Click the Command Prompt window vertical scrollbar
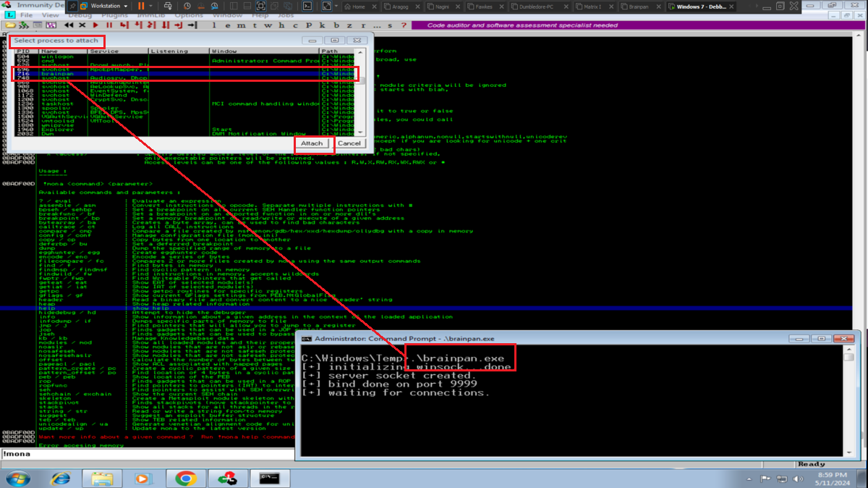 click(849, 402)
